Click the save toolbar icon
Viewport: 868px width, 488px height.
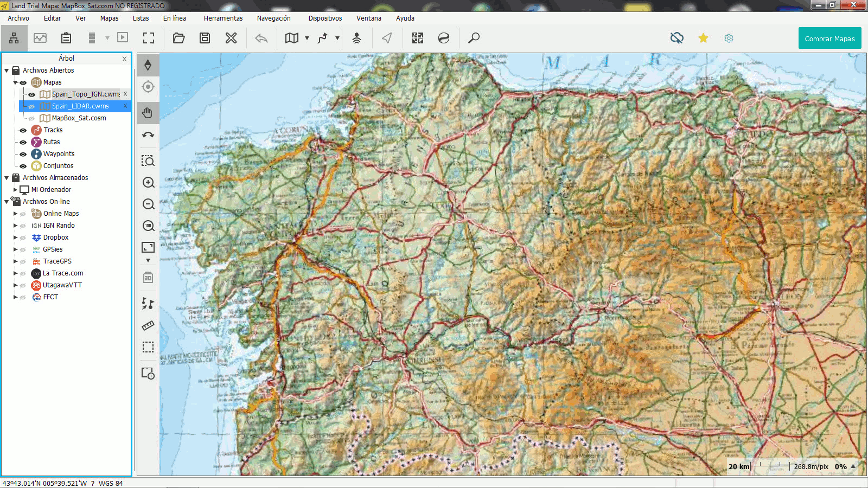tap(205, 38)
